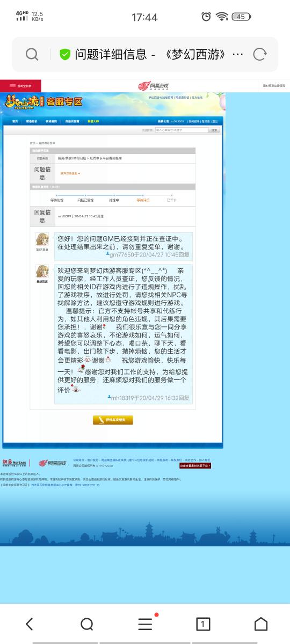Open the 网易大神 navigation tab

click(93, 121)
